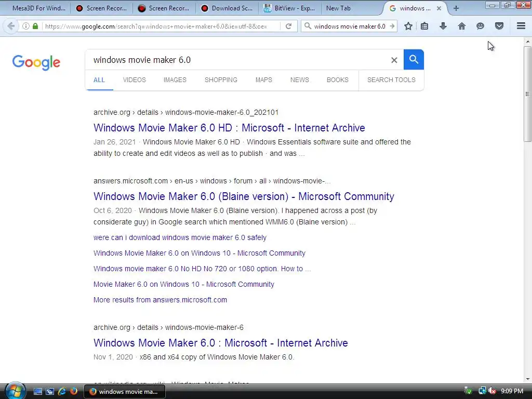532x399 pixels.
Task: Open the Hello chat smiley icon
Action: 480,26
